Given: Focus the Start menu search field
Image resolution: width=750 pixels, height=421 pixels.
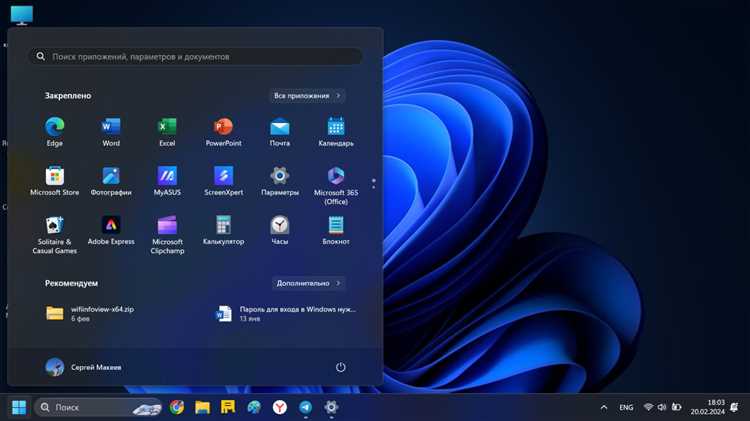Looking at the screenshot, I should (196, 56).
